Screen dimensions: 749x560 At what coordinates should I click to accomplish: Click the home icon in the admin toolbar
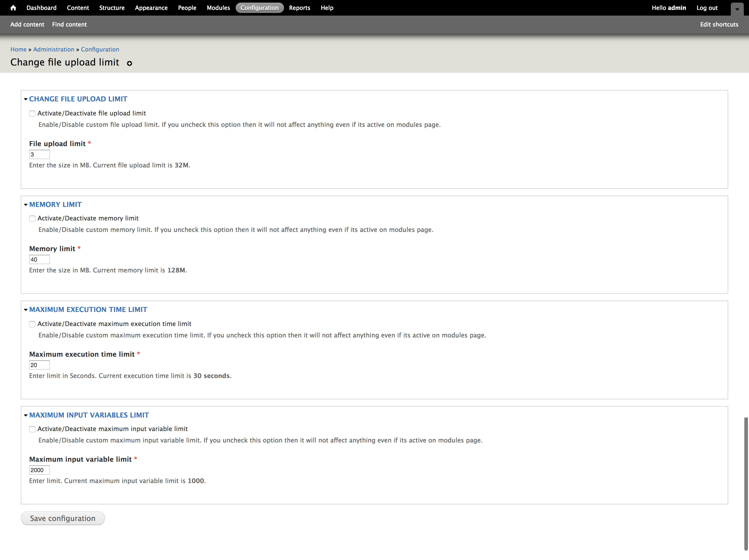[x=13, y=8]
